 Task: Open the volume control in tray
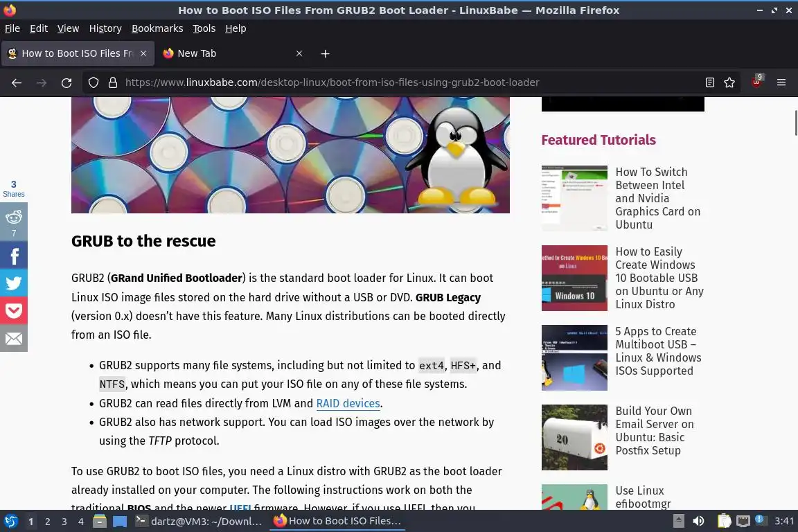click(698, 522)
